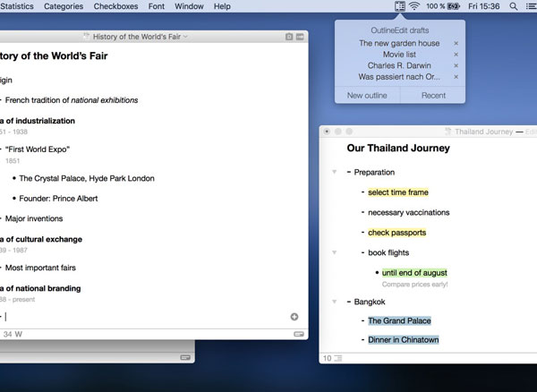Remove The new garden house draft
This screenshot has height=392, width=537.
tap(456, 43)
